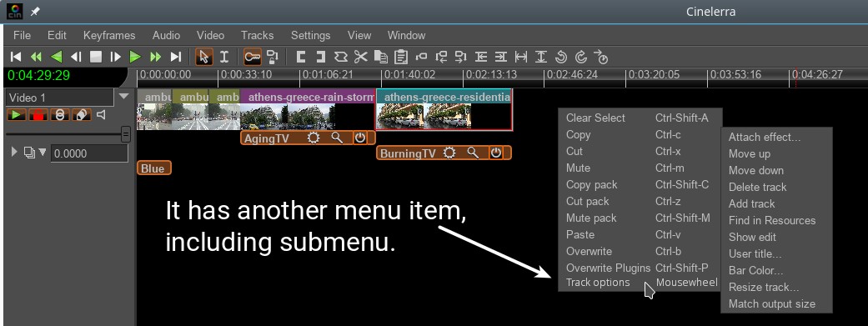Click the Blue label below the track
868x326 pixels.
point(154,168)
